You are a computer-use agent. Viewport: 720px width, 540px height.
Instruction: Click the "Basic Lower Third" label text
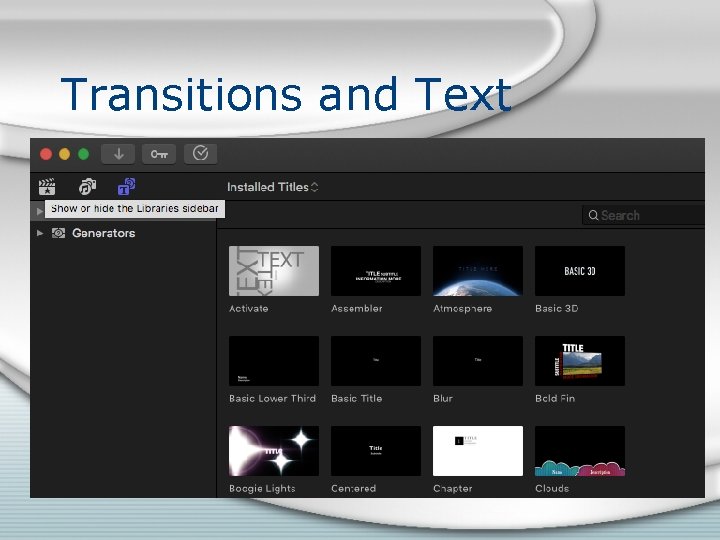coord(272,399)
